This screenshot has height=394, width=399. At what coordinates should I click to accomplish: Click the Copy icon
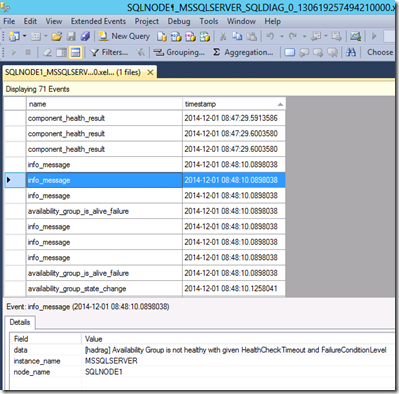237,36
